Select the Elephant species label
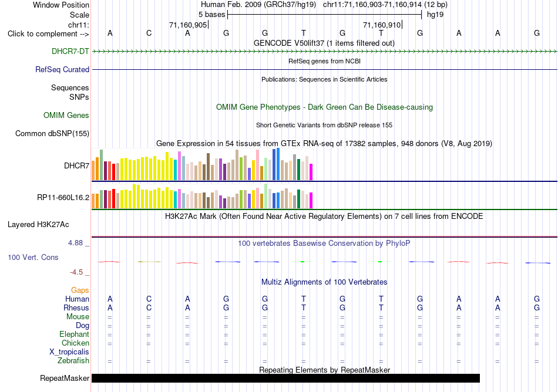The image size is (558, 392). click(x=74, y=334)
